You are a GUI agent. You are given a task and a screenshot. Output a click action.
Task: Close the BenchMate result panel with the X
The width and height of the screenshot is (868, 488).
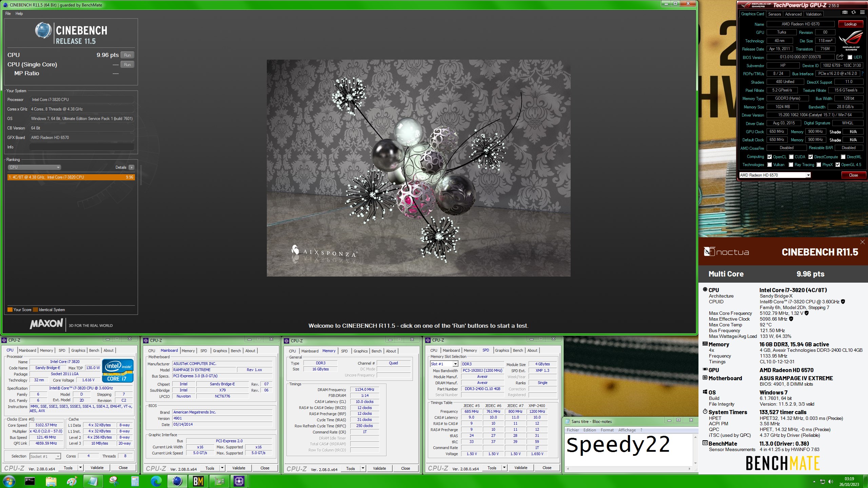[x=862, y=242]
